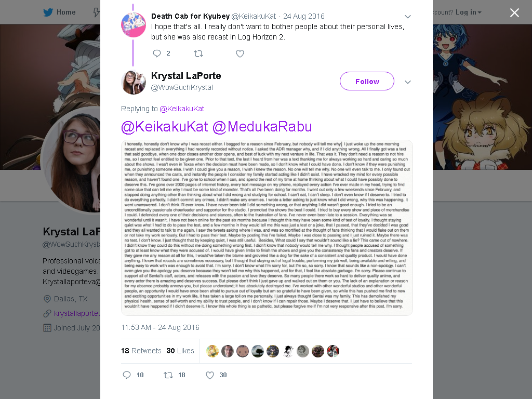The width and height of the screenshot is (532, 399).
Task: Open the Log in dropdown
Action: 468,12
